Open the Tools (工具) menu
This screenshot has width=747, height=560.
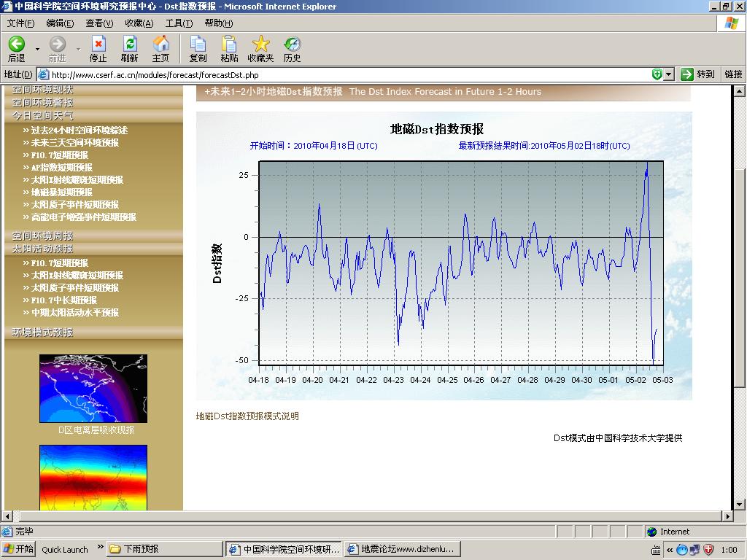tap(179, 23)
